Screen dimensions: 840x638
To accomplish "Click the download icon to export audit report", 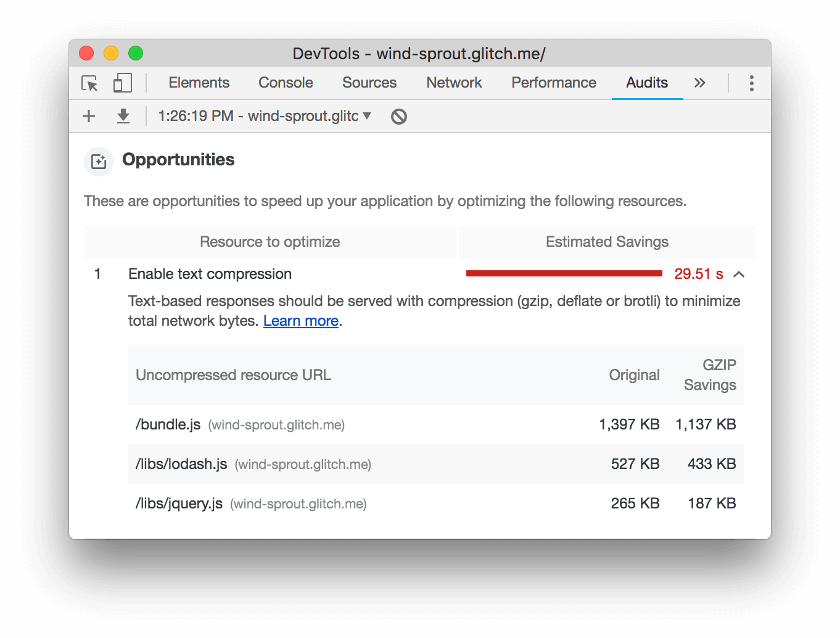I will click(123, 116).
